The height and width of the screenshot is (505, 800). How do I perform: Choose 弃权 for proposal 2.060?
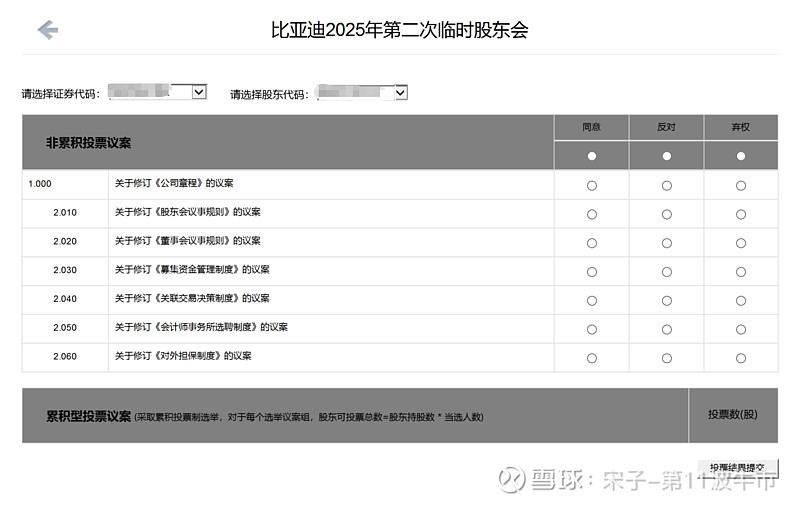[741, 359]
